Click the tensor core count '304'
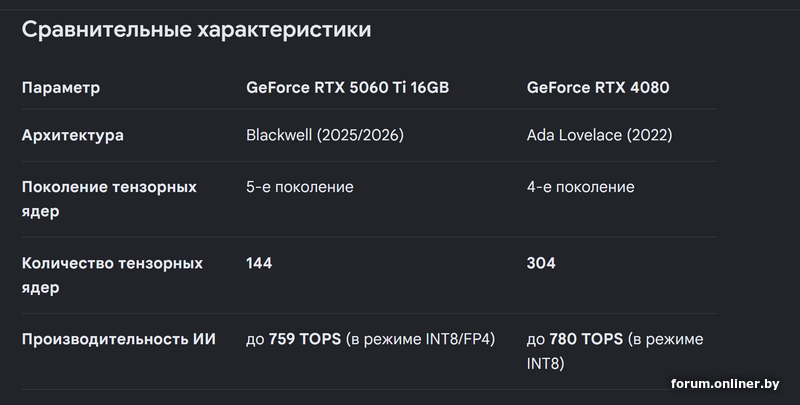800x405 pixels. 541,263
